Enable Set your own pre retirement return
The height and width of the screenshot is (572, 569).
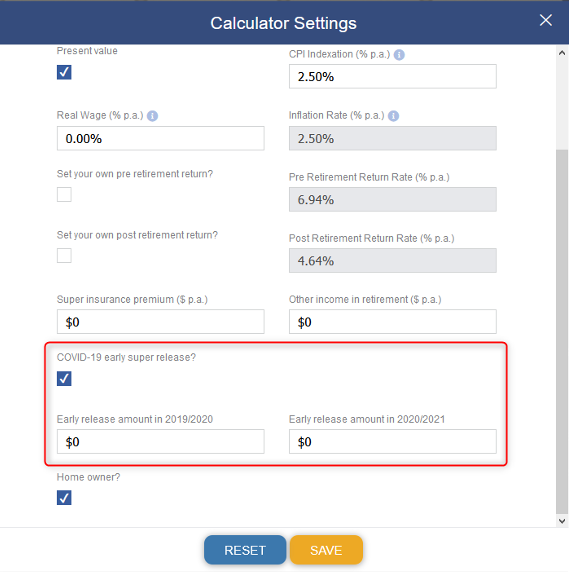tap(64, 194)
